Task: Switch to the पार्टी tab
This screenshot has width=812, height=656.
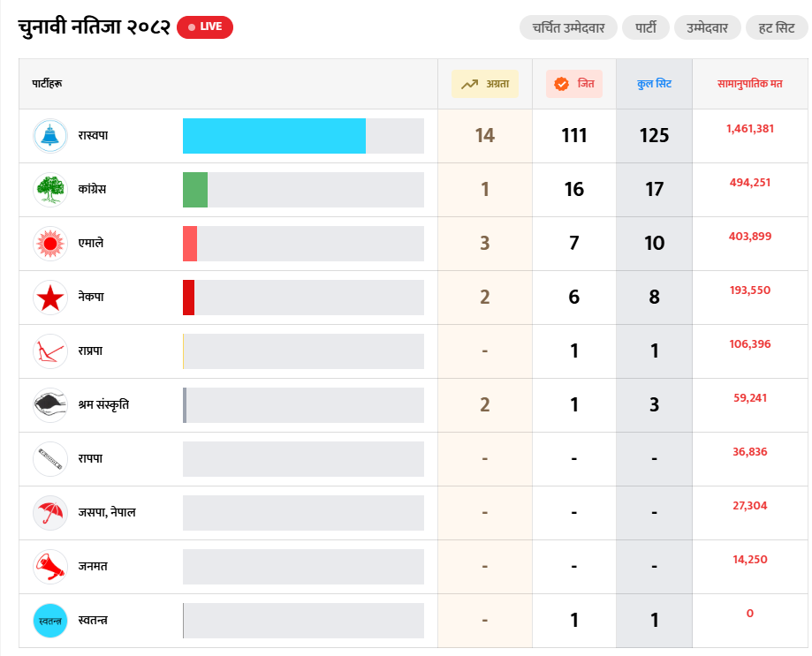Action: point(645,27)
